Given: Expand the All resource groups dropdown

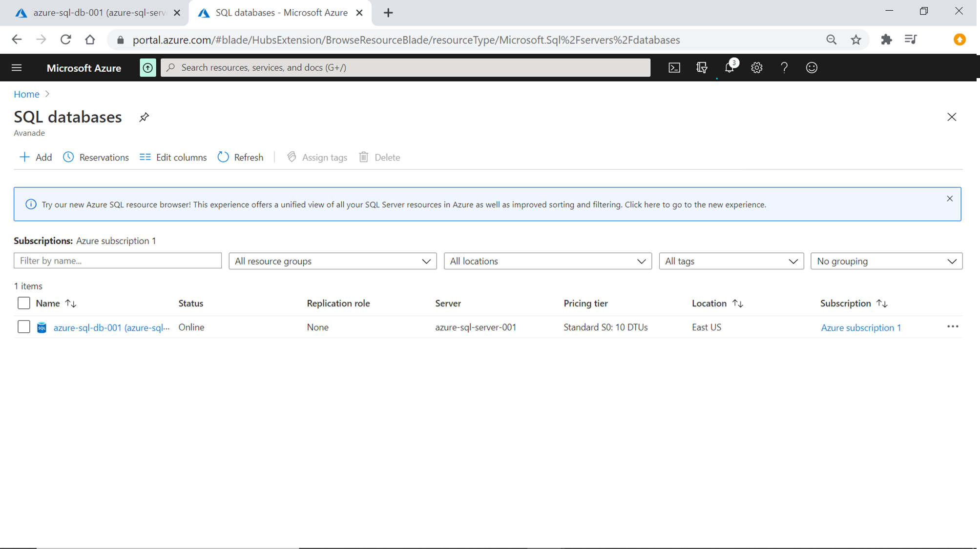Looking at the screenshot, I should [333, 261].
